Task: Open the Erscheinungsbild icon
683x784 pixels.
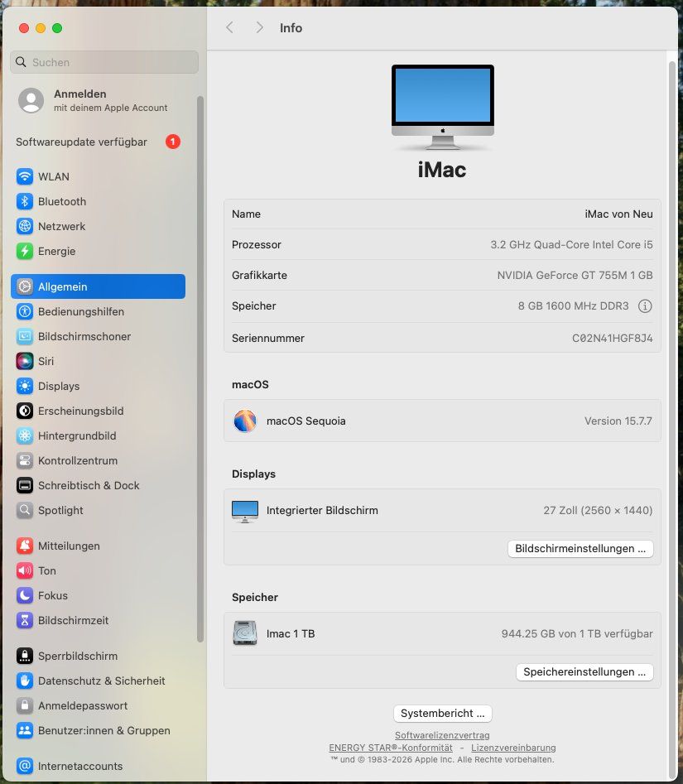Action: click(25, 411)
